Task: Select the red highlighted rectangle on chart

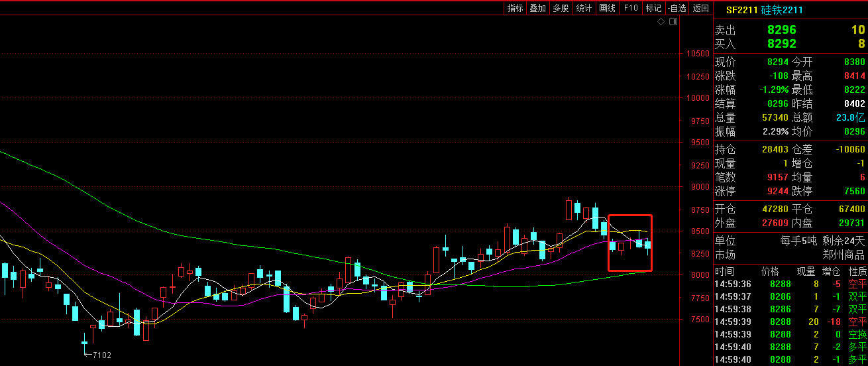Action: [629, 243]
